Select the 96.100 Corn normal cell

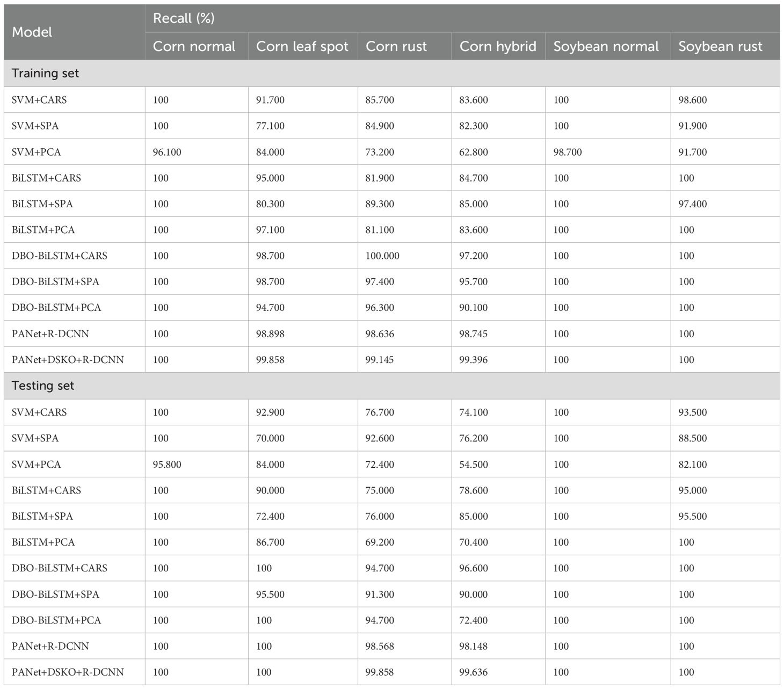pos(167,152)
